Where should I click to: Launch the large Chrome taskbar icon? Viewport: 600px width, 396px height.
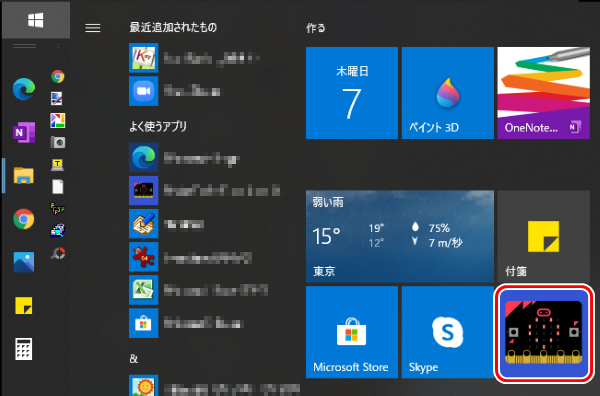pos(24,219)
